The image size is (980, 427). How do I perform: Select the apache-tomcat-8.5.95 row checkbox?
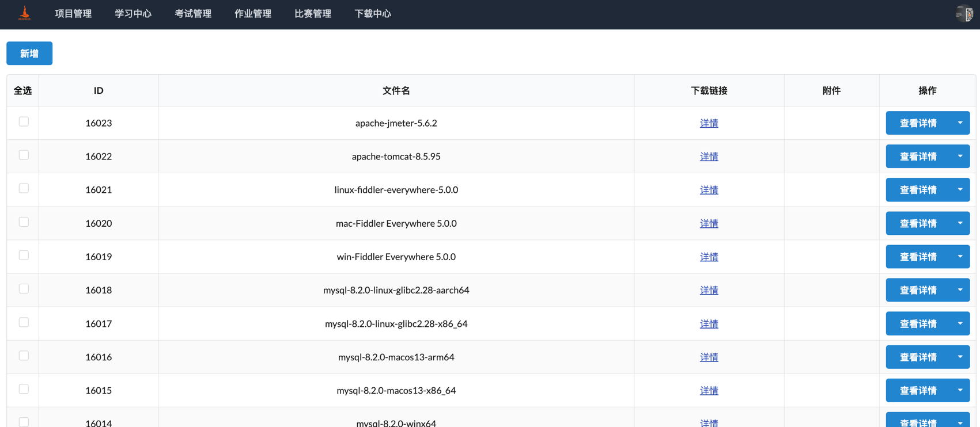point(24,155)
